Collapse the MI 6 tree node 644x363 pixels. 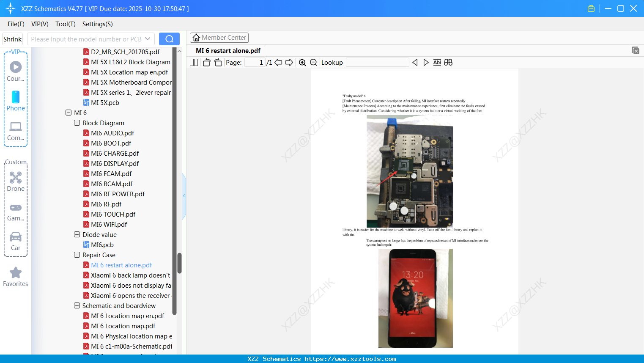tap(69, 113)
